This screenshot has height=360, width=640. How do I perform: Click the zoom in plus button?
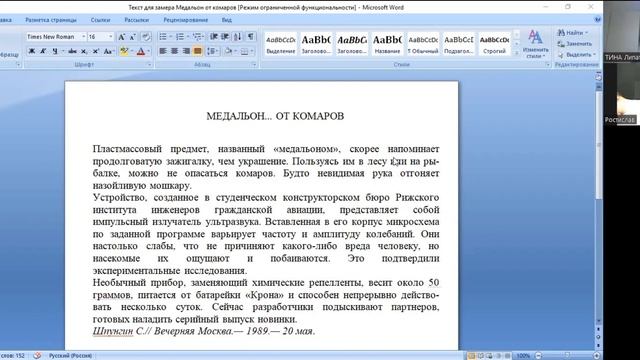point(597,356)
